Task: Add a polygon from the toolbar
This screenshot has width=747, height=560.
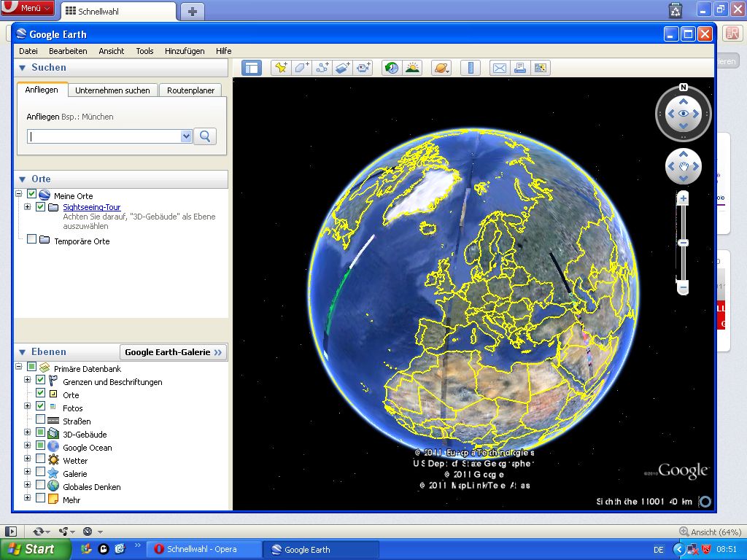Action: (x=301, y=68)
